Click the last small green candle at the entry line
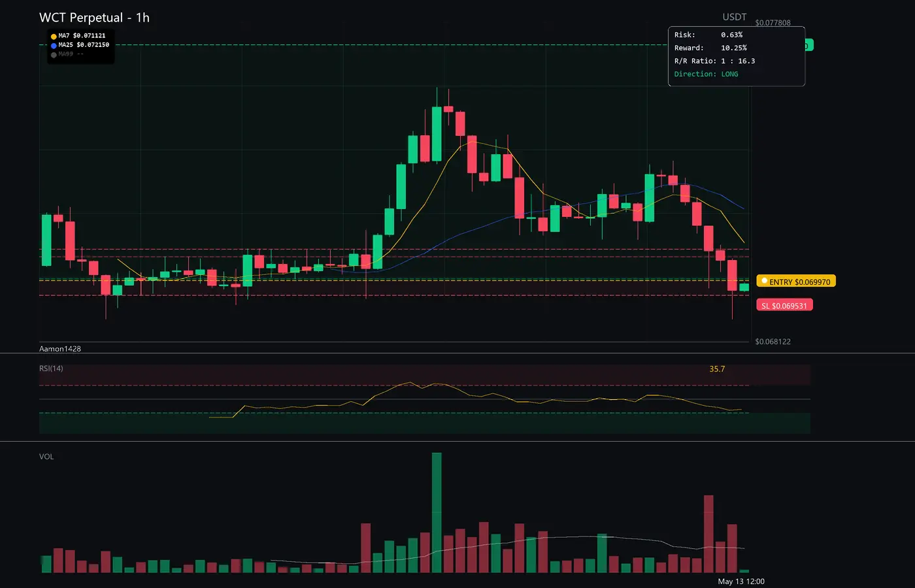Screen dimensions: 915x588 click(744, 287)
